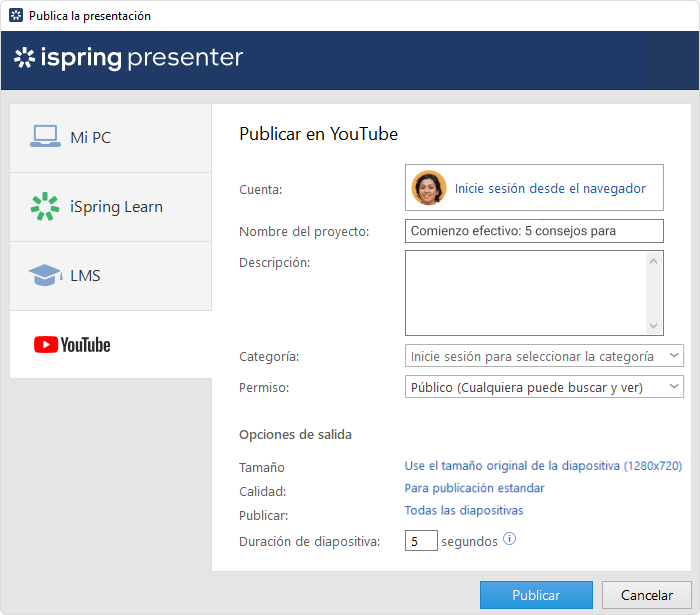Click the Publica la presentación window title
Viewport: 700px width, 615px height.
[x=90, y=16]
